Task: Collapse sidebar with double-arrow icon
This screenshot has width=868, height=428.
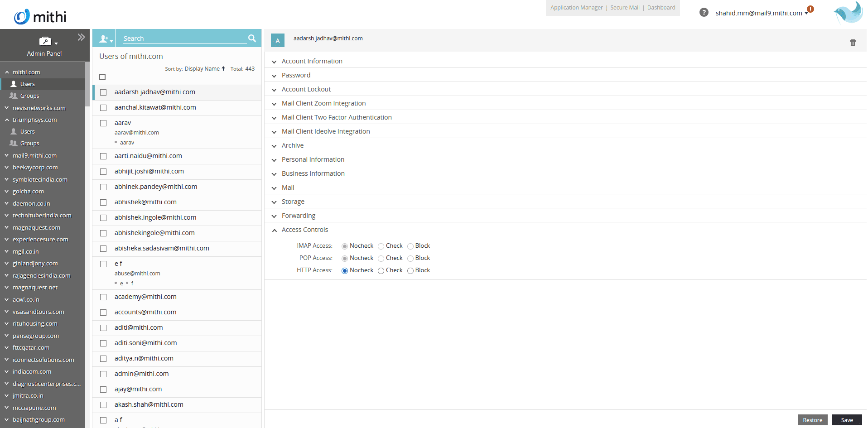Action: (x=81, y=37)
